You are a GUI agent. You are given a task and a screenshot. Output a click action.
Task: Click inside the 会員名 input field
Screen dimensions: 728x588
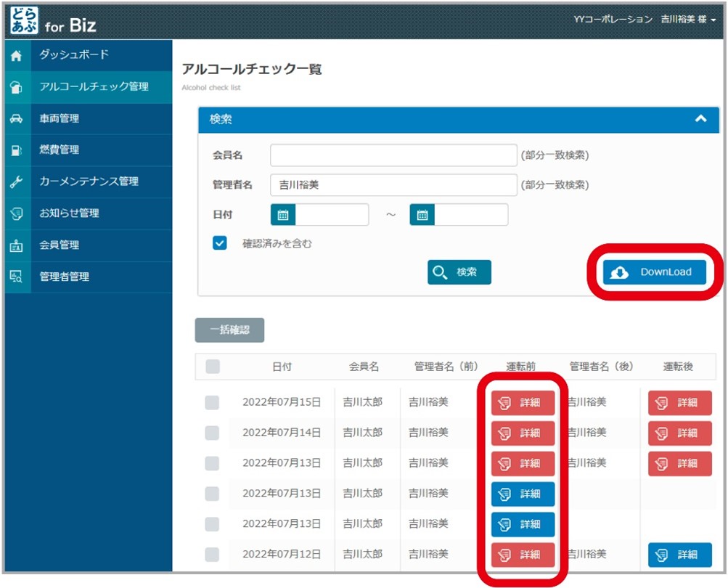(x=392, y=154)
